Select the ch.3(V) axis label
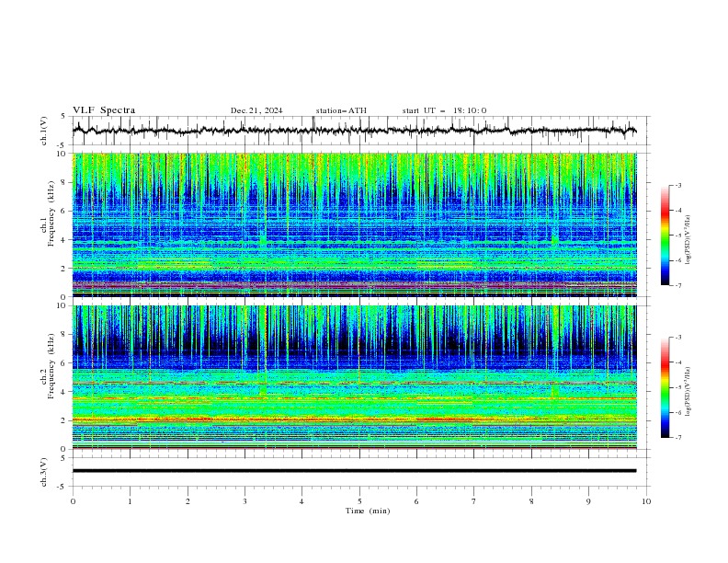Viewport: 728px width, 563px height. coord(44,472)
